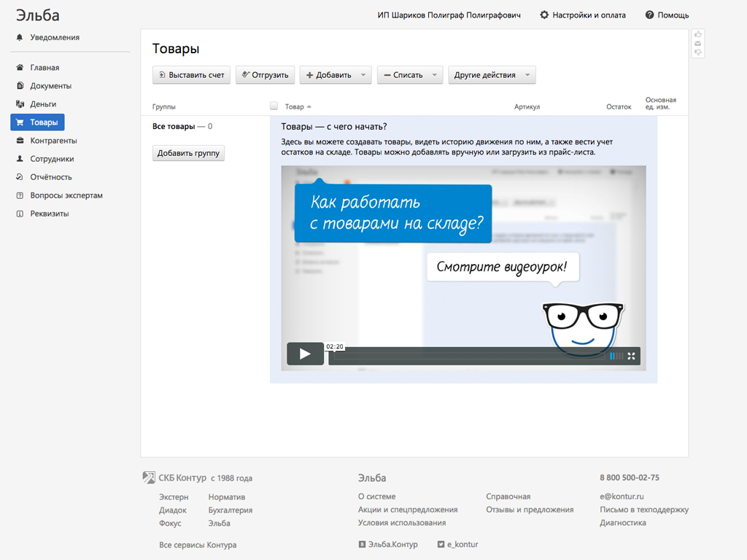The image size is (747, 560).
Task: Switch the video to fullscreen
Action: (x=631, y=356)
